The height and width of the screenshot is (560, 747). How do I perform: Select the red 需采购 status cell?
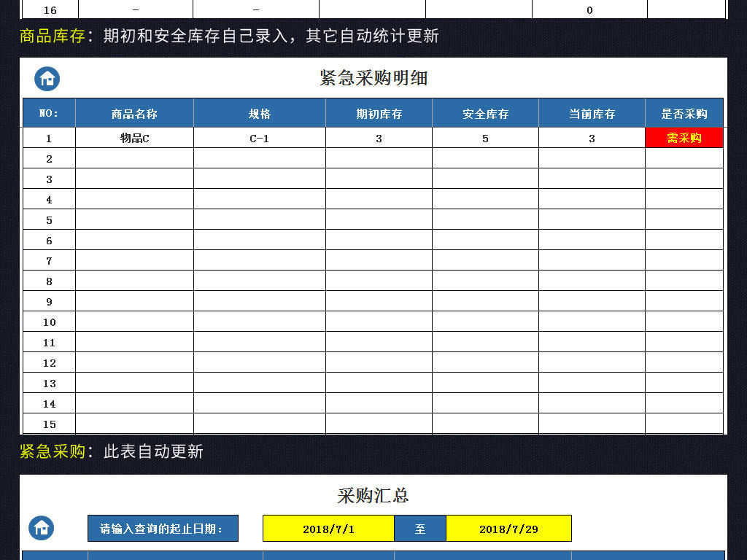[x=684, y=137]
